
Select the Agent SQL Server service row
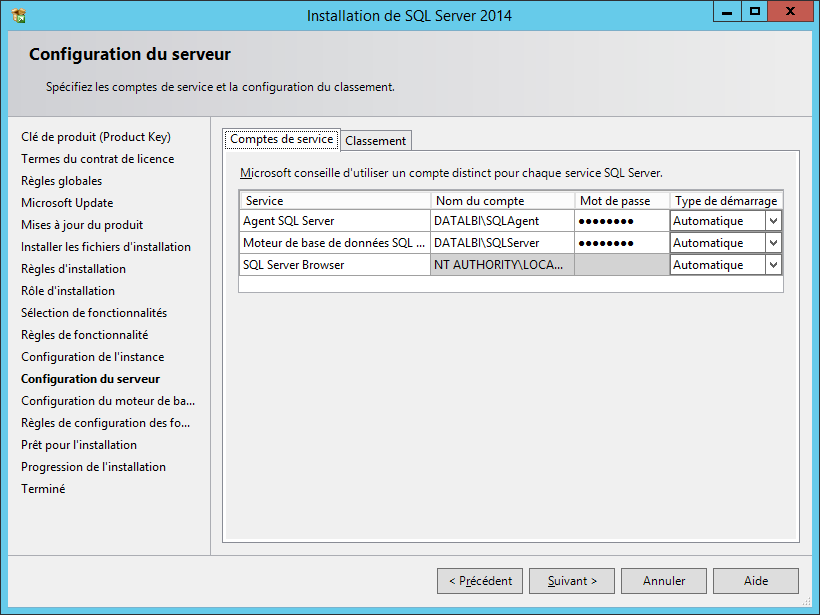[x=335, y=221]
